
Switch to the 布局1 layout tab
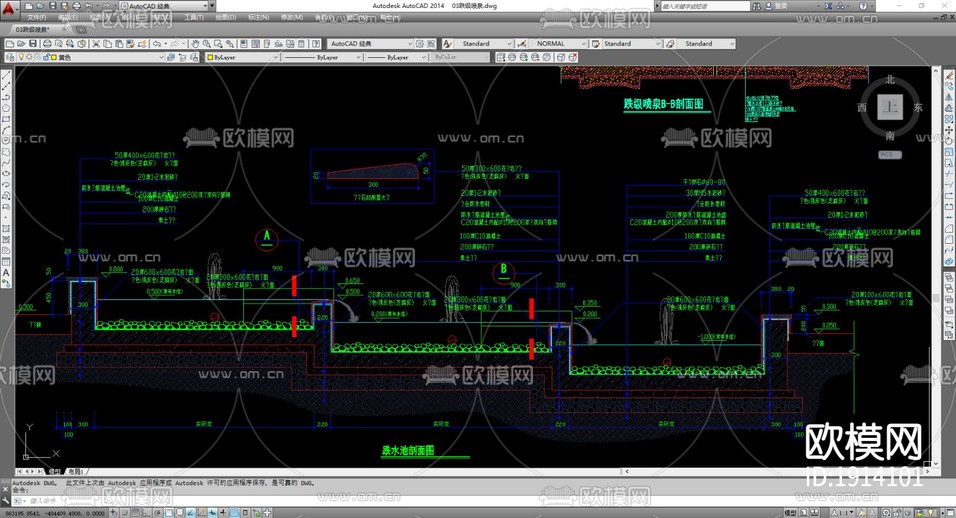[x=77, y=472]
